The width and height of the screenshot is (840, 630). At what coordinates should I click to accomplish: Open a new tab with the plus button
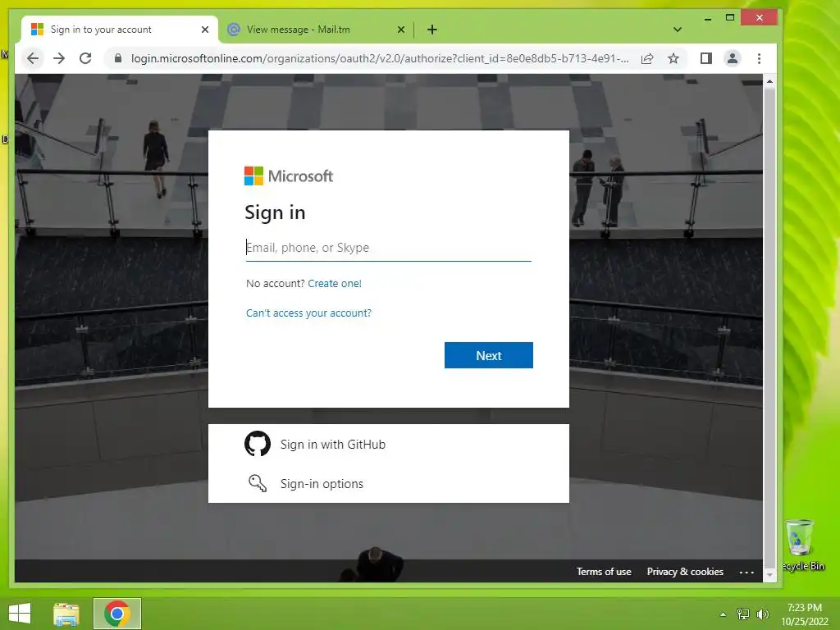pos(432,30)
